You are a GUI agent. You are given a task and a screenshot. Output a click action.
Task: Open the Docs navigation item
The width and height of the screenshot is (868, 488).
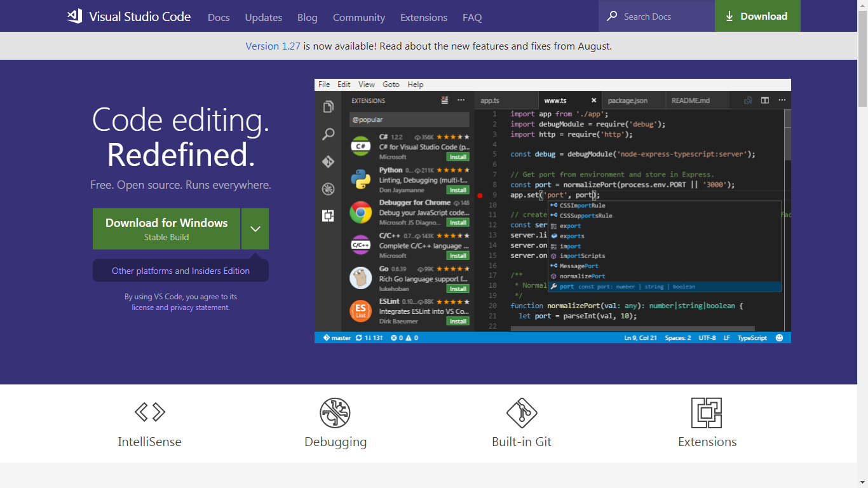tap(219, 18)
